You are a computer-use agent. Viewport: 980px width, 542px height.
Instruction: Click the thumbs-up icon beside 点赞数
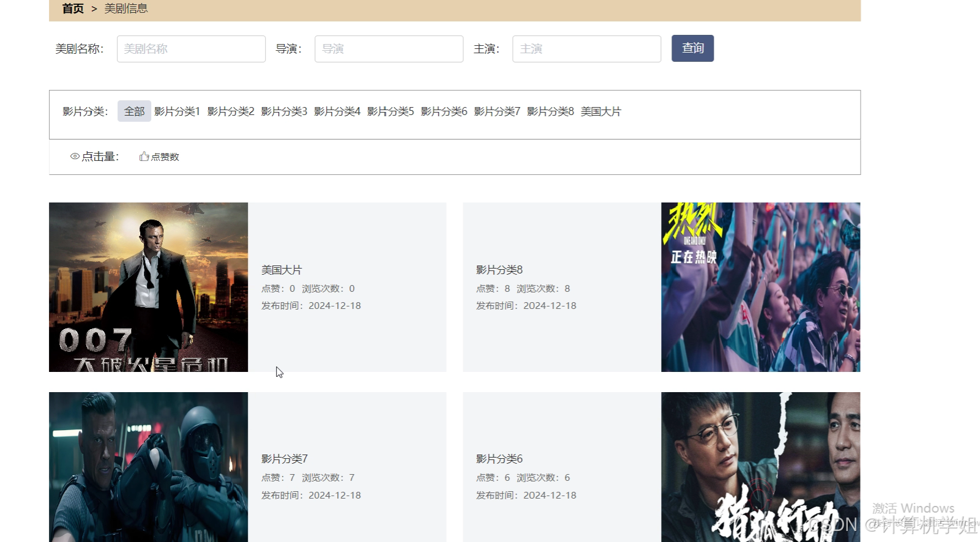pyautogui.click(x=144, y=157)
